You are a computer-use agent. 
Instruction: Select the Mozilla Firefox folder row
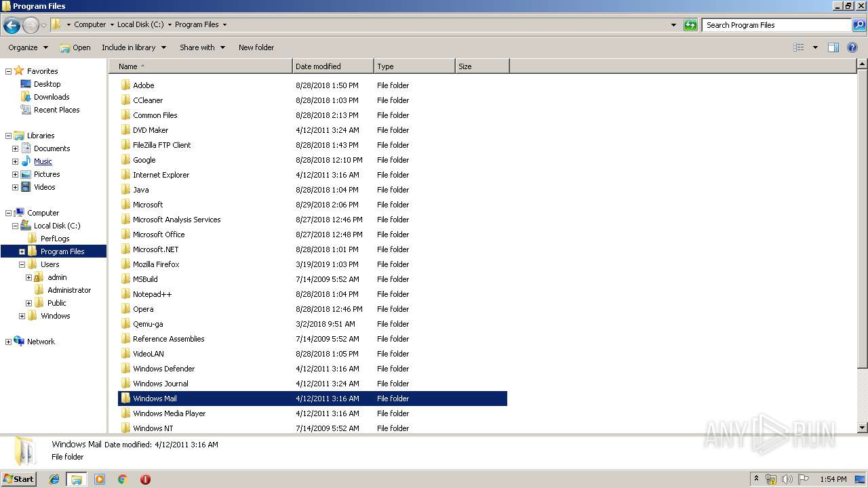(313, 264)
